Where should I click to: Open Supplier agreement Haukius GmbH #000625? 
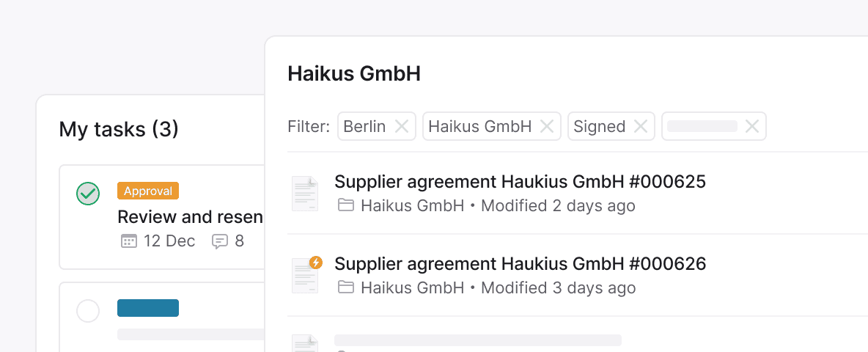click(x=520, y=182)
